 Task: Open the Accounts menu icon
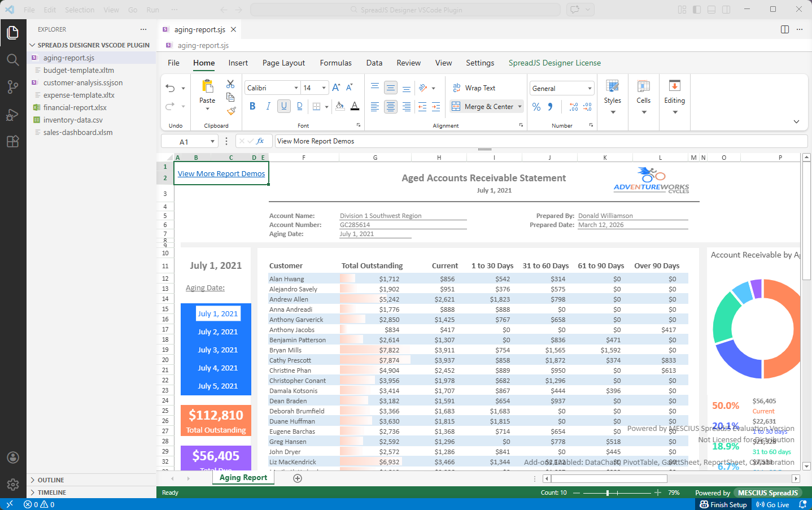[x=13, y=457]
